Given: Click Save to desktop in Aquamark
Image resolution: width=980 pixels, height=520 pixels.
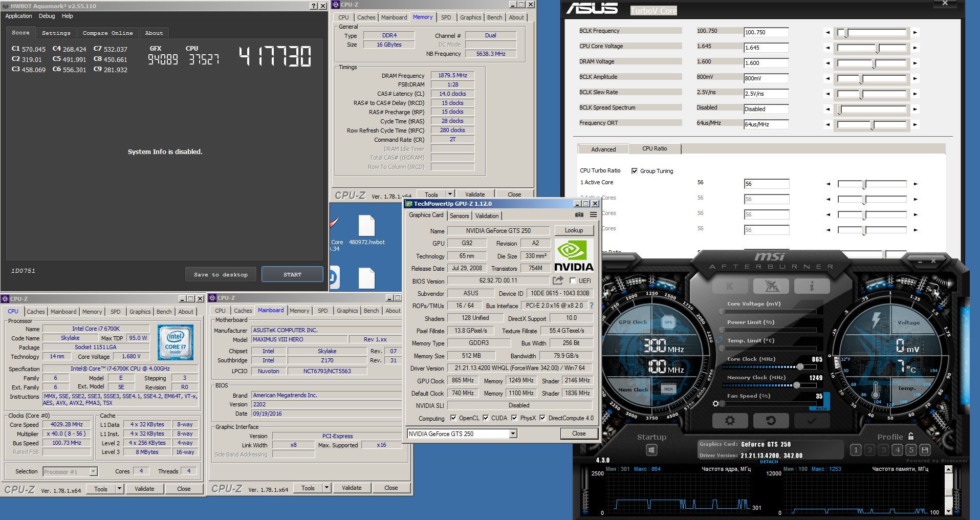Looking at the screenshot, I should [221, 274].
